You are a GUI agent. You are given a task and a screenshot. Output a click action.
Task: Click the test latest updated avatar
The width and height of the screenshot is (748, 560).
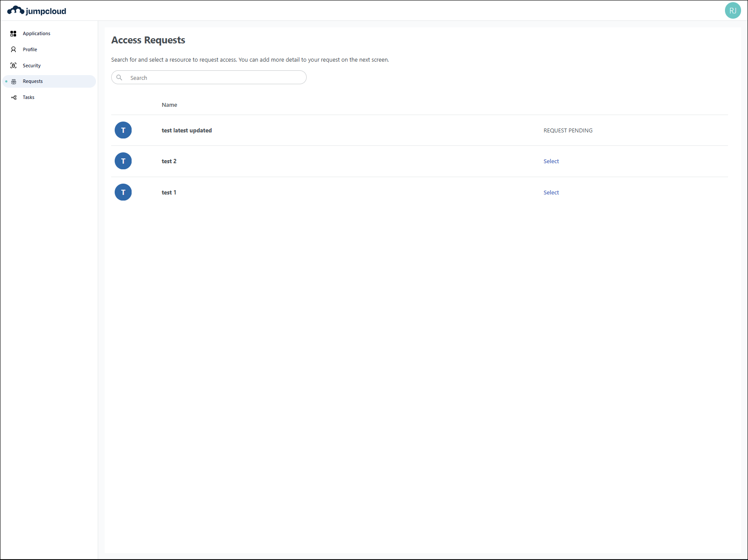tap(123, 130)
